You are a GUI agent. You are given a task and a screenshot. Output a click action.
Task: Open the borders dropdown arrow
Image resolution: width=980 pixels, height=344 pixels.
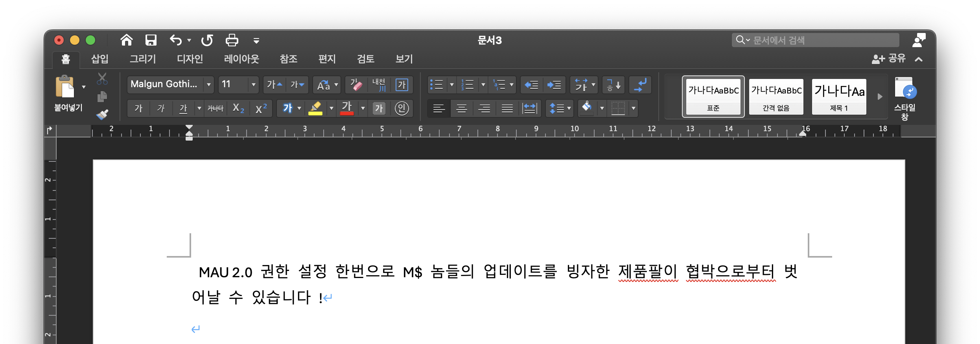(634, 108)
